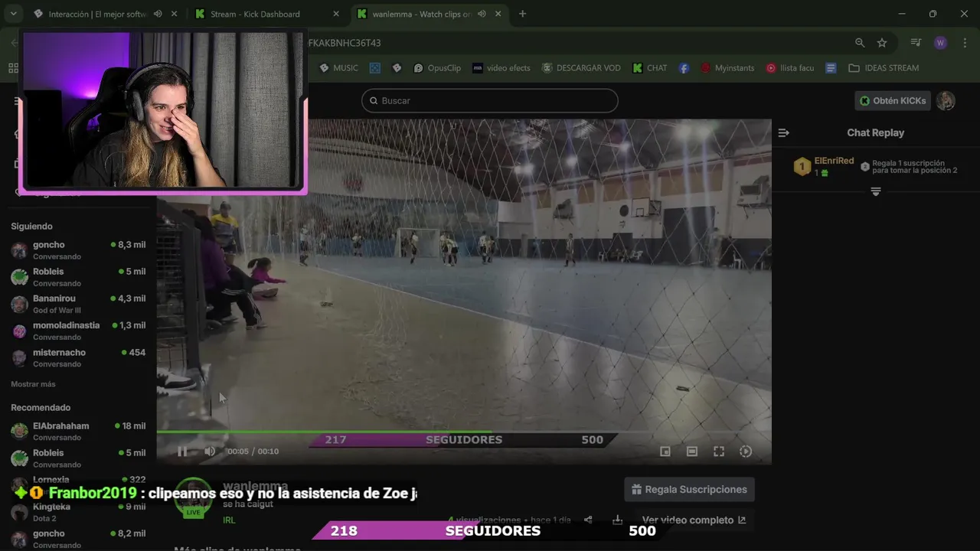This screenshot has height=551, width=980.
Task: Click the Buscar search field
Action: [x=489, y=100]
